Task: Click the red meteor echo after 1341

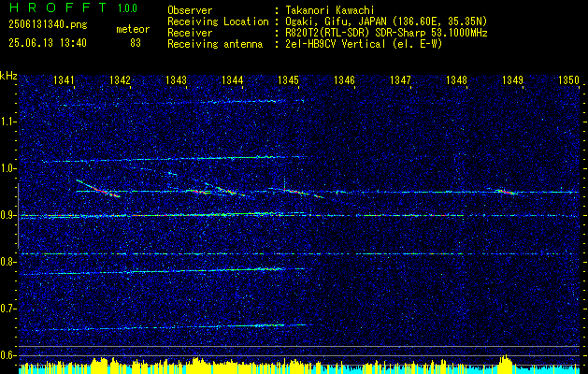Action: 98,188
